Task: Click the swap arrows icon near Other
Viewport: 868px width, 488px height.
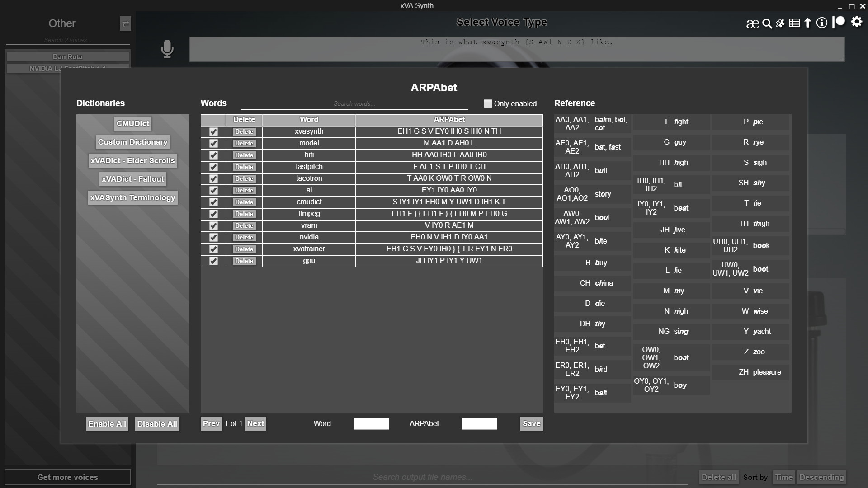Action: pyautogui.click(x=125, y=23)
